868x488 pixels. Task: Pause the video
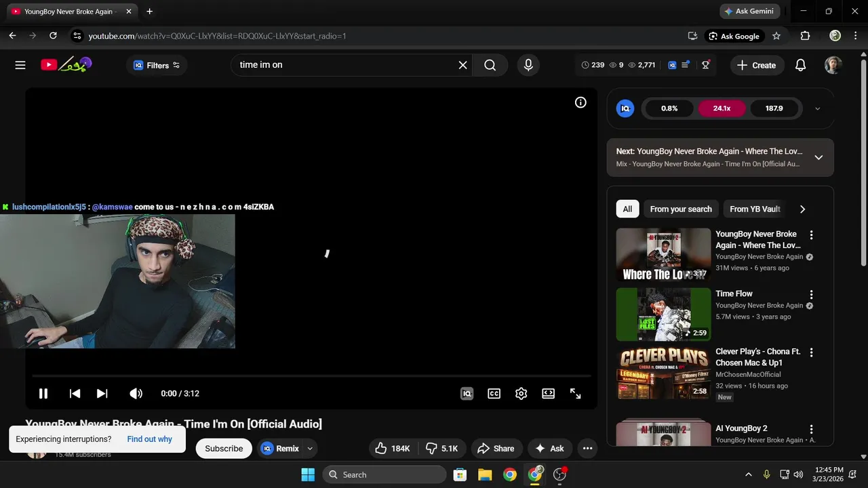(x=43, y=393)
